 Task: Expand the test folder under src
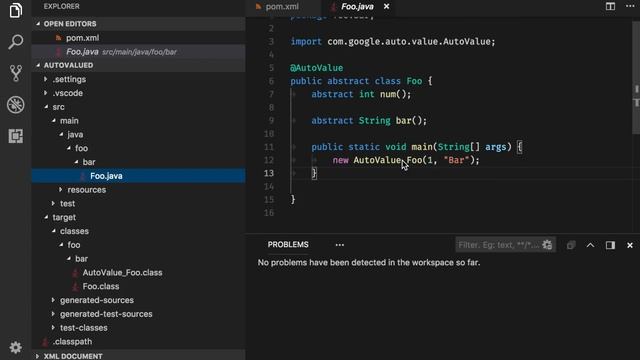pos(139,203)
